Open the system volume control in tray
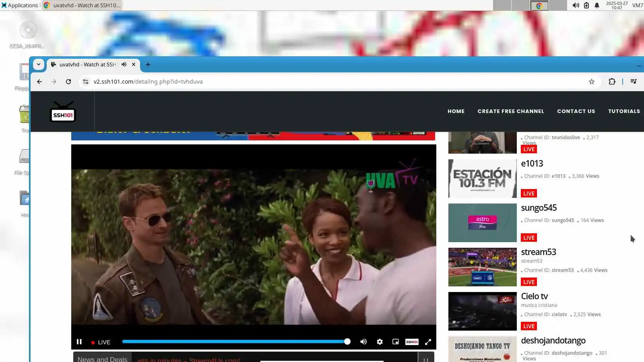644x362 pixels. [x=576, y=5]
